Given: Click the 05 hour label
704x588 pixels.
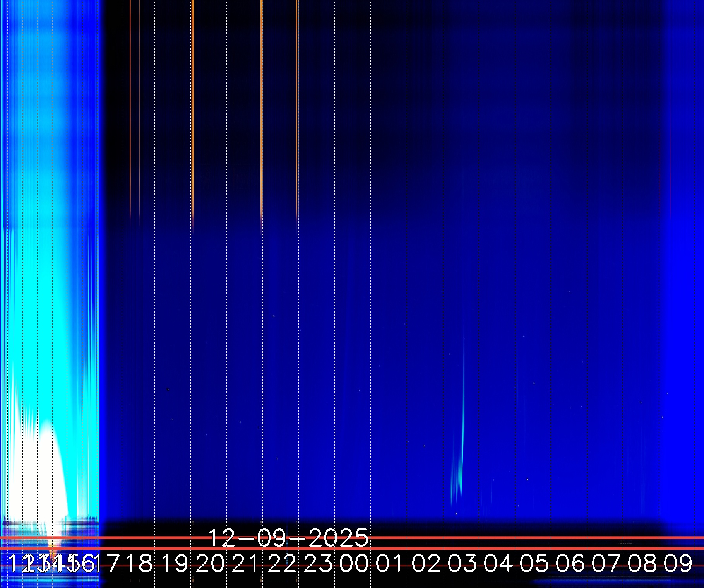Looking at the screenshot, I should [534, 563].
